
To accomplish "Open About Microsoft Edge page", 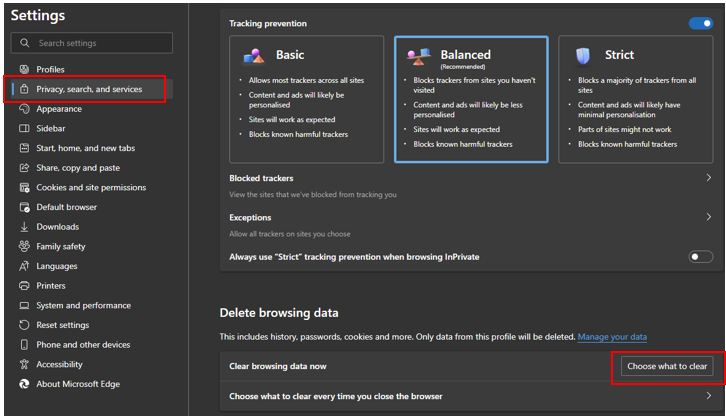I will coord(78,384).
